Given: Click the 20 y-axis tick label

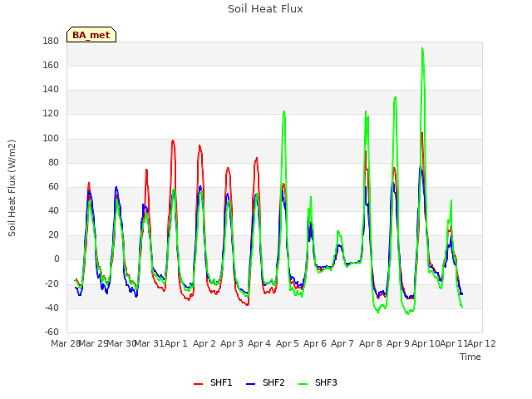Looking at the screenshot, I should pos(53,234).
